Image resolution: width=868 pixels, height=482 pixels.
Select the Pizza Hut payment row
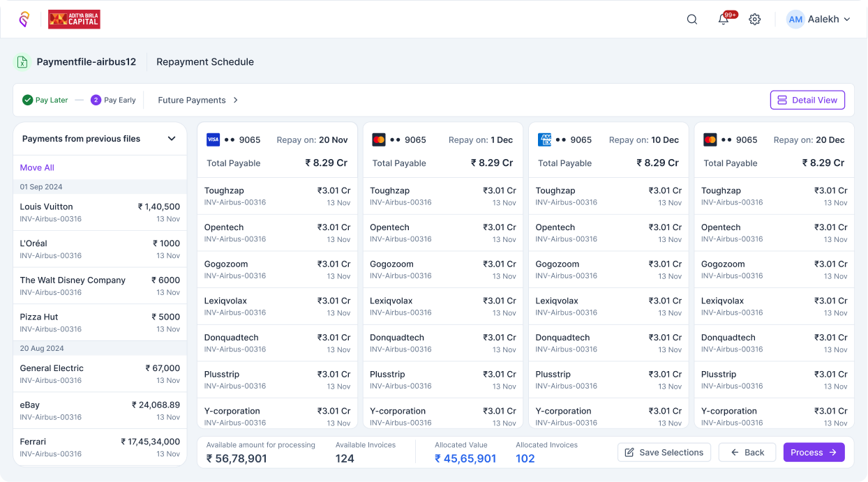point(100,322)
